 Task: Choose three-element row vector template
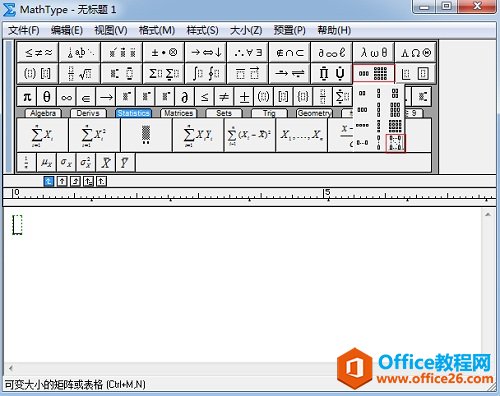362,109
